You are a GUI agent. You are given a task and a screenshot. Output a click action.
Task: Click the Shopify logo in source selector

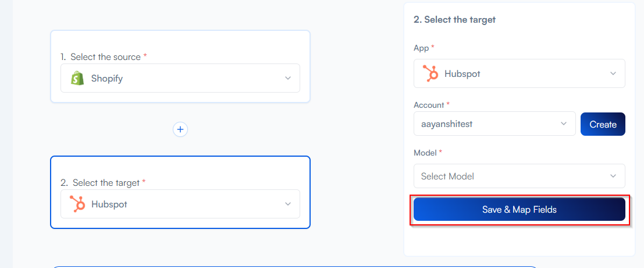pos(77,78)
